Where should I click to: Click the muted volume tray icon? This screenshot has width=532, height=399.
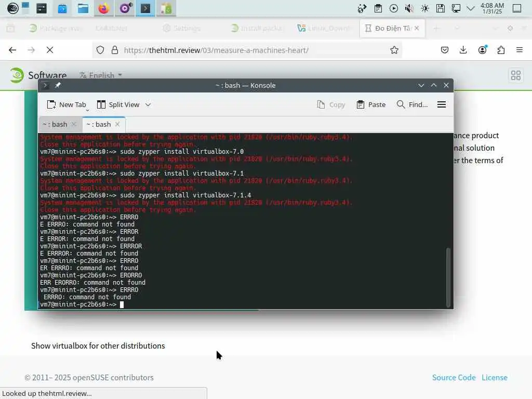(x=409, y=8)
